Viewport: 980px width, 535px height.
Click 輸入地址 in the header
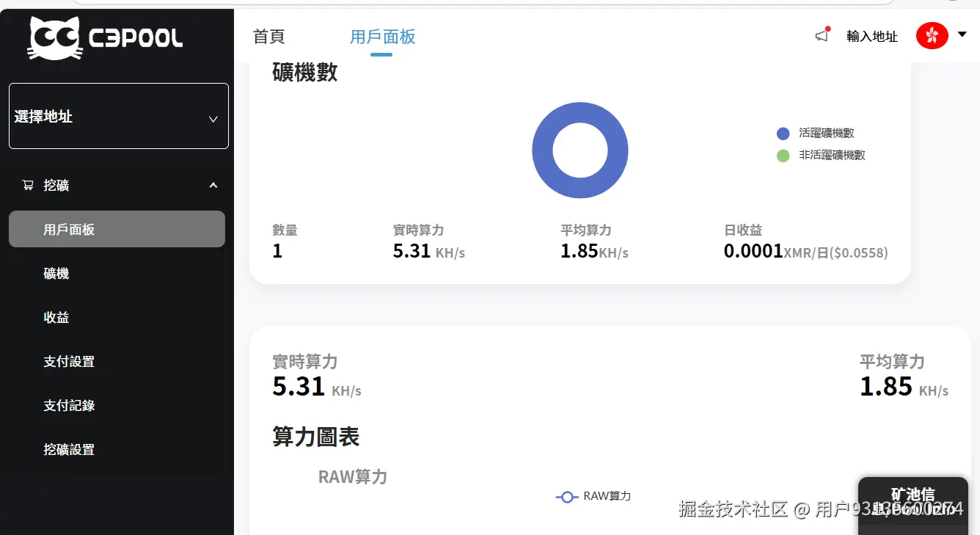[x=872, y=36]
